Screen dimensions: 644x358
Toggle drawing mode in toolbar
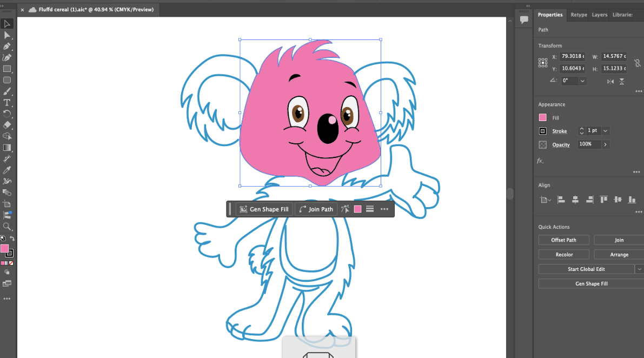(x=7, y=272)
